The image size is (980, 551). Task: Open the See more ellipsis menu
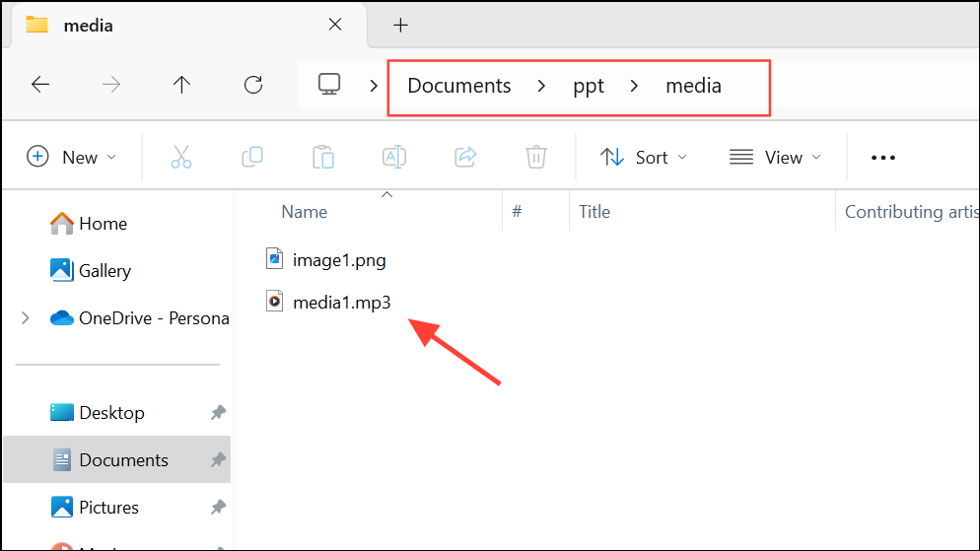[x=883, y=157]
